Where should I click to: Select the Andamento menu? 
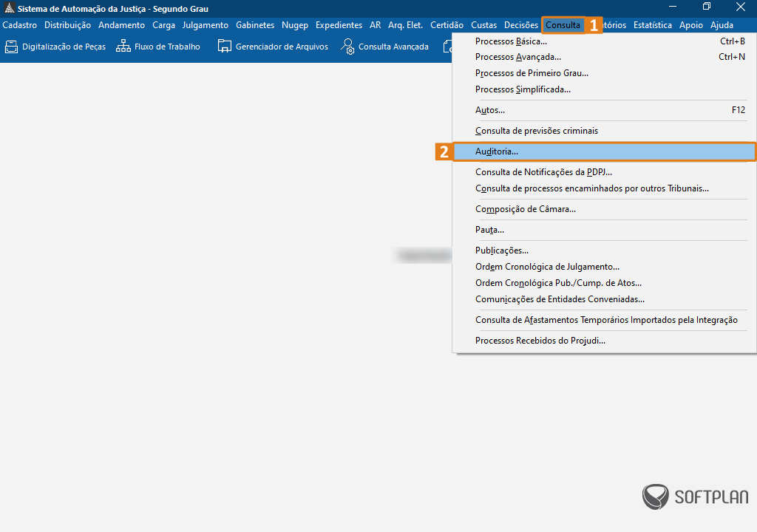(122, 25)
